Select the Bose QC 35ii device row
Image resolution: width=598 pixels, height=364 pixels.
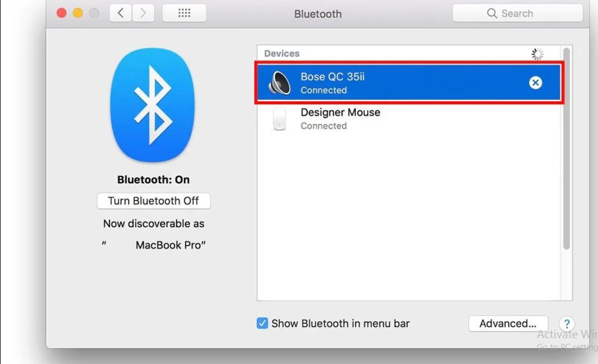409,82
